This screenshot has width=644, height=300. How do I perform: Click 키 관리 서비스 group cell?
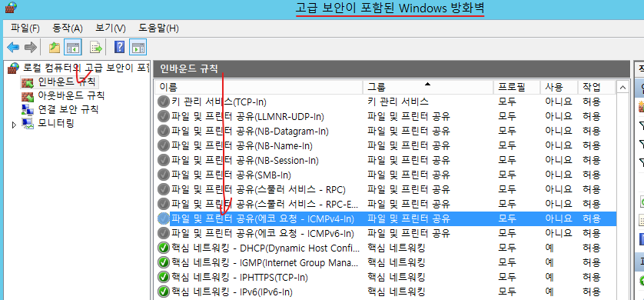[x=398, y=102]
